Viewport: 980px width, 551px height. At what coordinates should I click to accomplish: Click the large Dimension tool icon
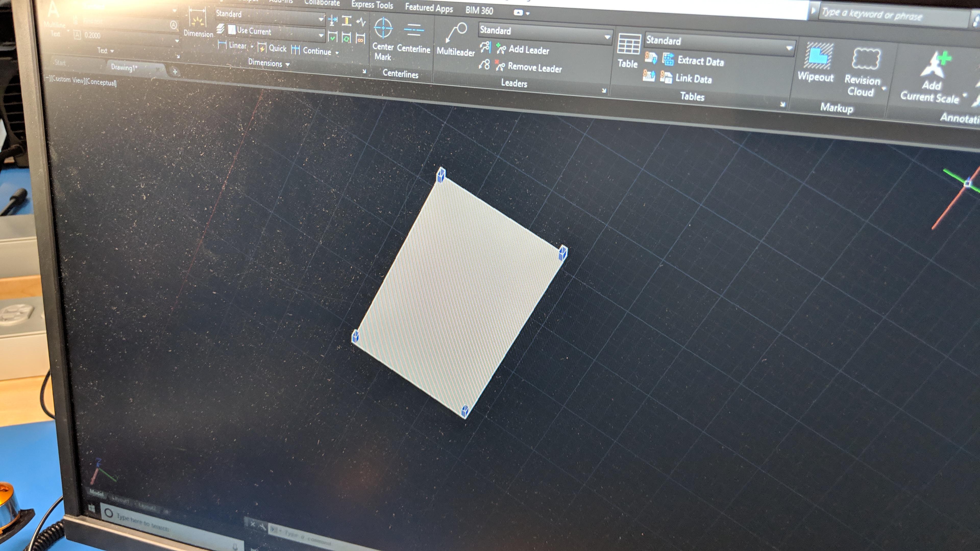click(x=198, y=18)
